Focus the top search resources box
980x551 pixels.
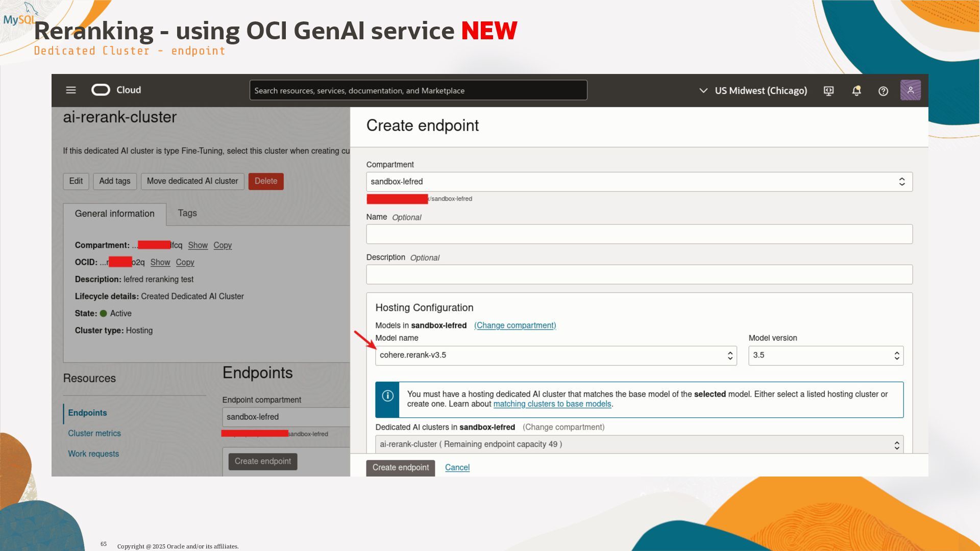click(x=418, y=91)
